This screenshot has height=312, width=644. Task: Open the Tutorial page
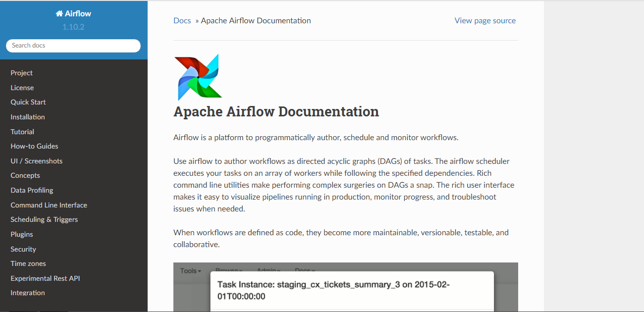point(22,132)
